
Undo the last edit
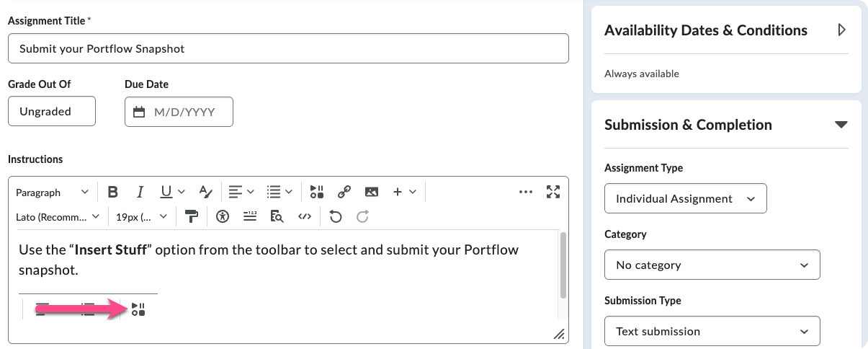pyautogui.click(x=336, y=216)
